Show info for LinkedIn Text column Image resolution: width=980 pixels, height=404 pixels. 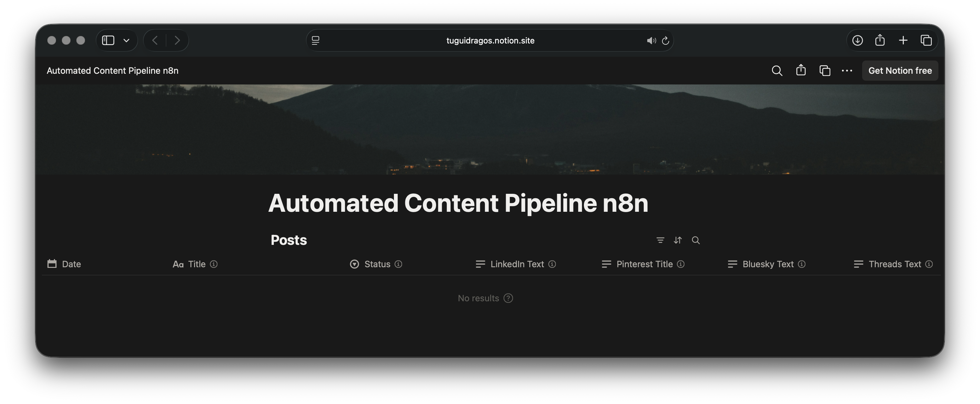click(552, 264)
